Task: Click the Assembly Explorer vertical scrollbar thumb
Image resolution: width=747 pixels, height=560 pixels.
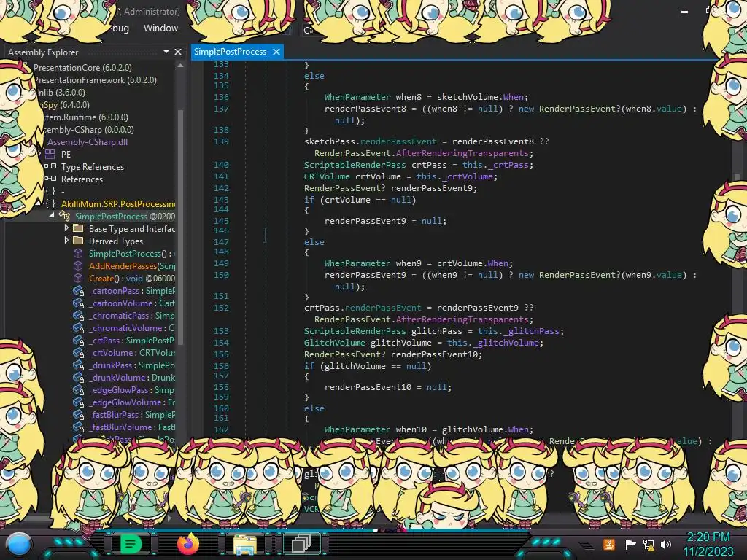Action: point(180,226)
